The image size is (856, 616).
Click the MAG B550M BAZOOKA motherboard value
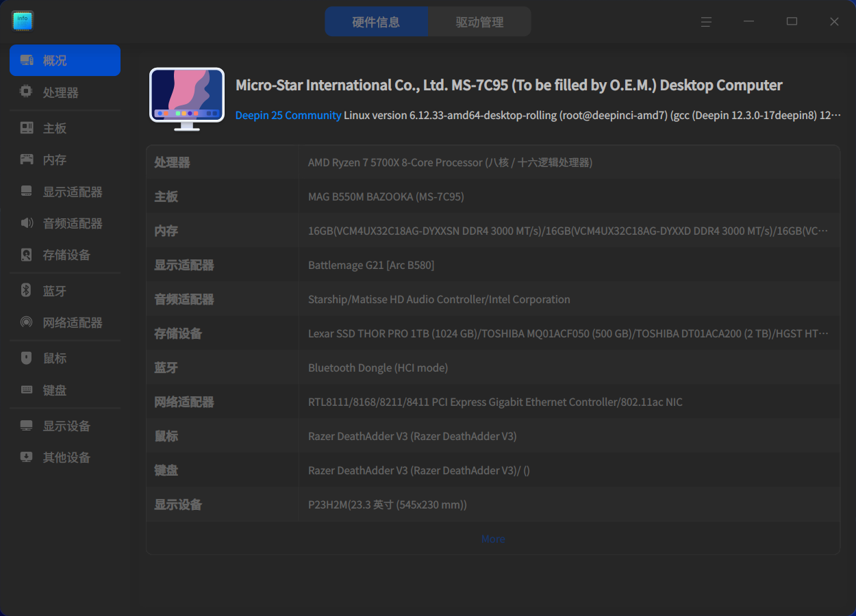pos(386,197)
